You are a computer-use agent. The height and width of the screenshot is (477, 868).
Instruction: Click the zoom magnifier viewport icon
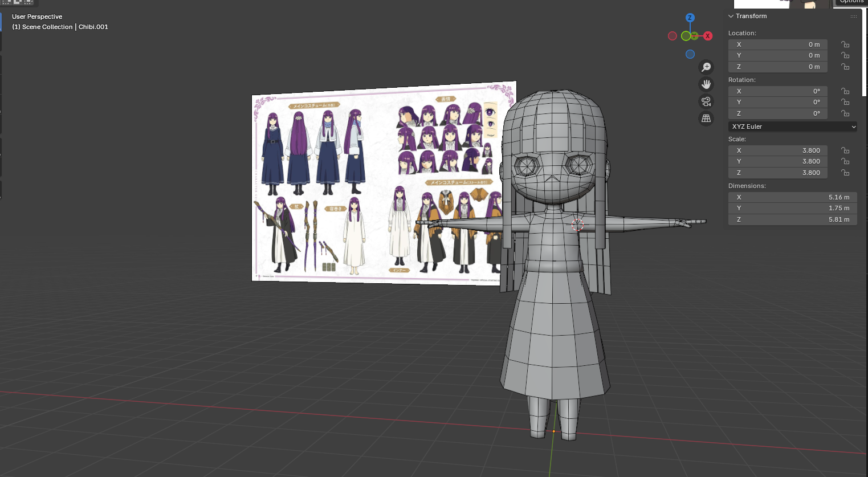pyautogui.click(x=706, y=67)
